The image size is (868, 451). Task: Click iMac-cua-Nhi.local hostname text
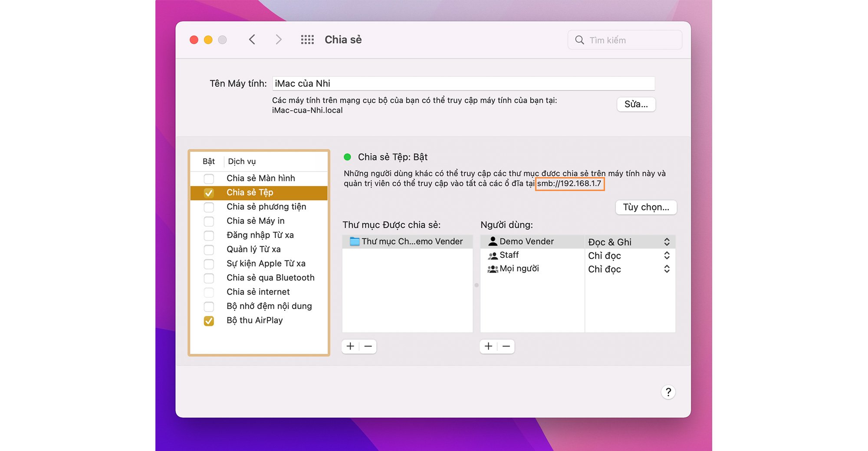[307, 110]
